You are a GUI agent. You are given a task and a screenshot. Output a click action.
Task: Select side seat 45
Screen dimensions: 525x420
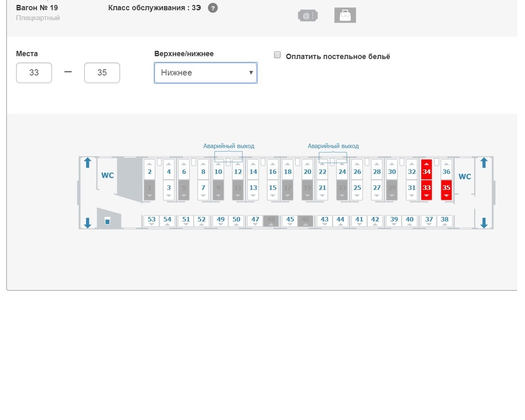290,221
